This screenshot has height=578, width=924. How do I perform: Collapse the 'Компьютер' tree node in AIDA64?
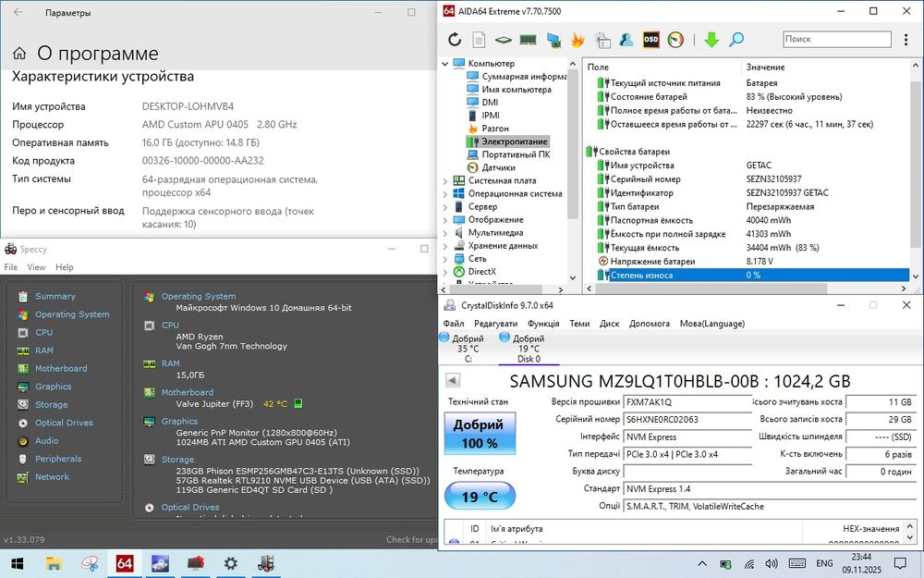click(445, 64)
